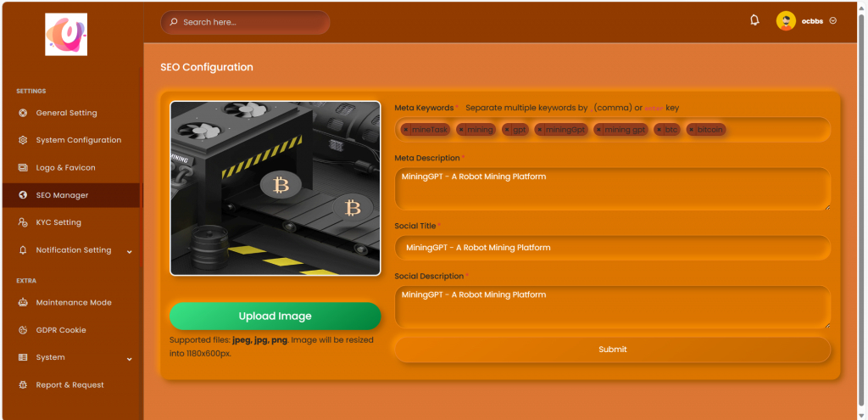Click the search magnifier icon
This screenshot has height=420, width=868.
click(174, 22)
